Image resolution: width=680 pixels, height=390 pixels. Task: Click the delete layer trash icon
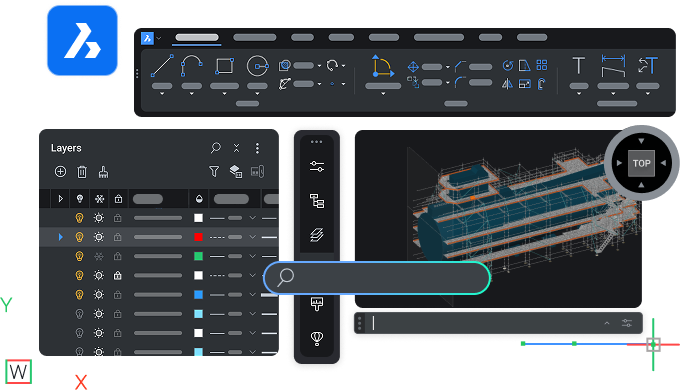(82, 172)
